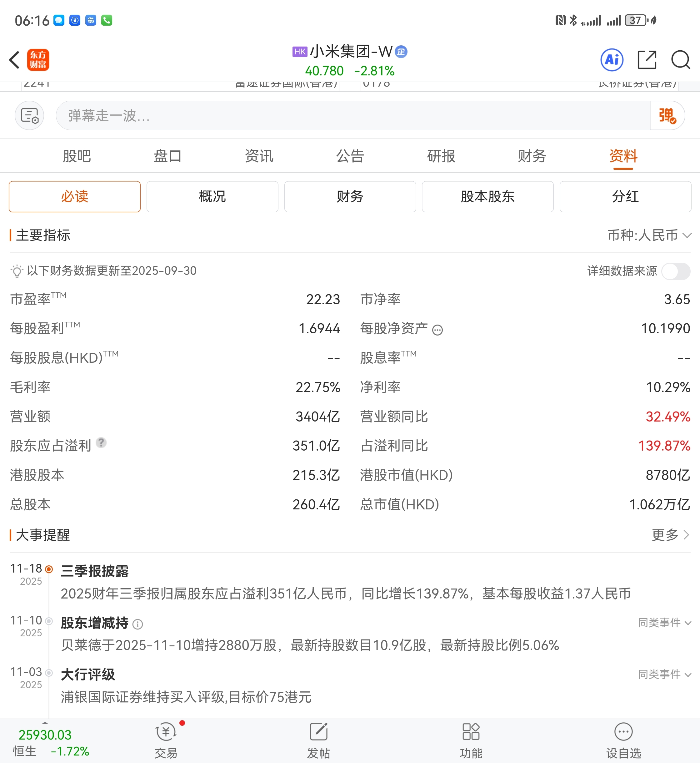700x763 pixels.
Task: Tap the share icon
Action: (x=647, y=60)
